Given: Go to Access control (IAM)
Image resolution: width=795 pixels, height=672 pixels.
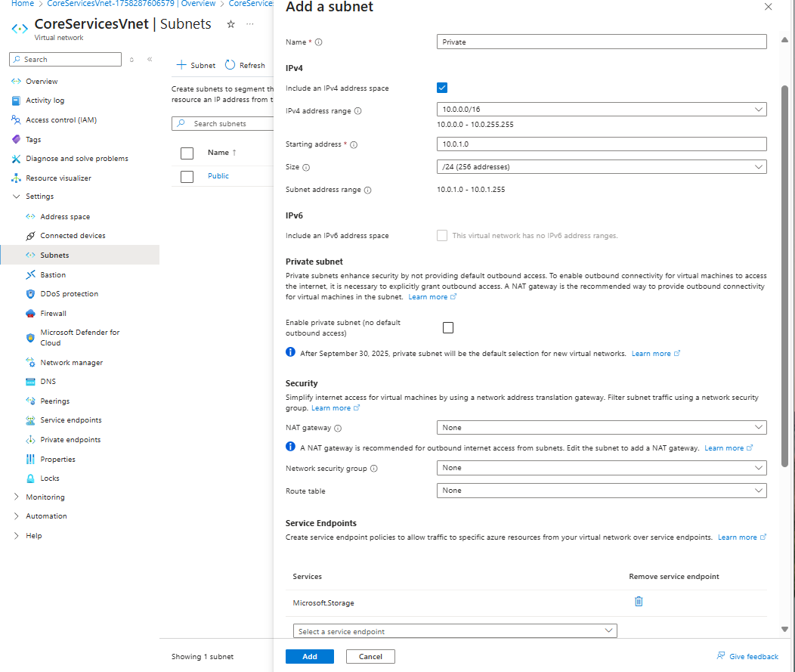Looking at the screenshot, I should 61,120.
